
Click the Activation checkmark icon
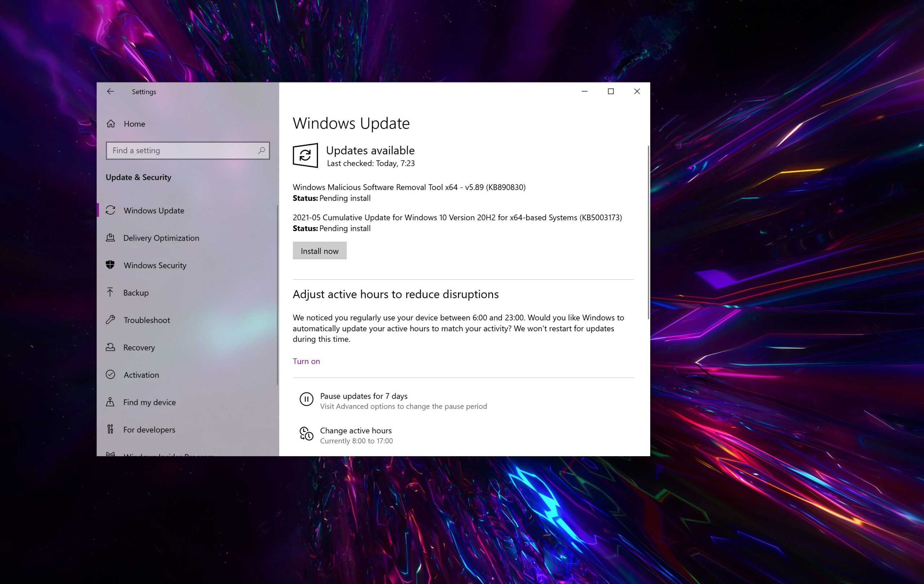(x=110, y=375)
